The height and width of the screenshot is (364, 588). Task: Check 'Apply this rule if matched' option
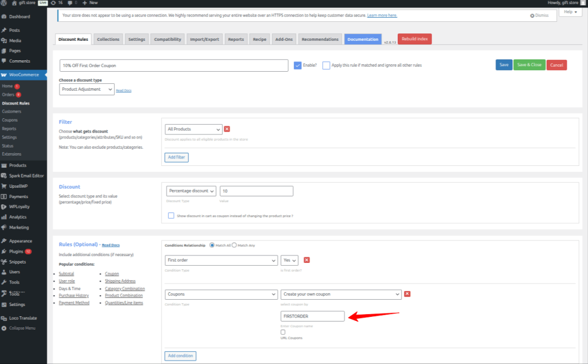tap(326, 65)
